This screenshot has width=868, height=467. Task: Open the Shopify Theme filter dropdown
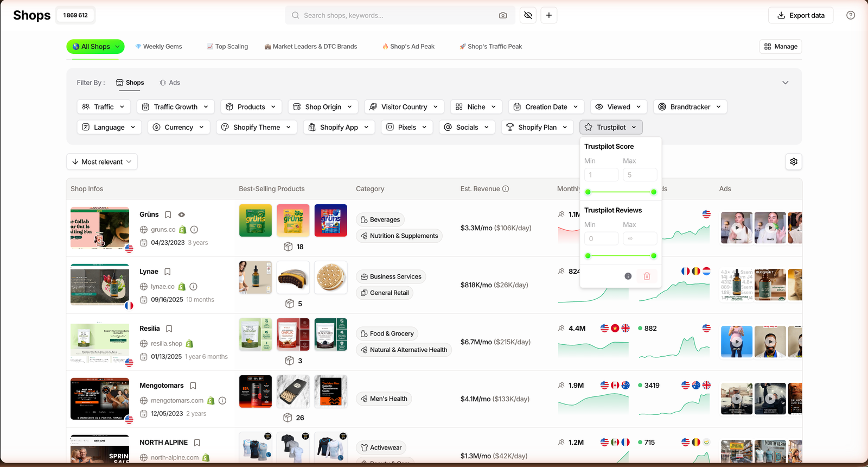[x=257, y=127]
